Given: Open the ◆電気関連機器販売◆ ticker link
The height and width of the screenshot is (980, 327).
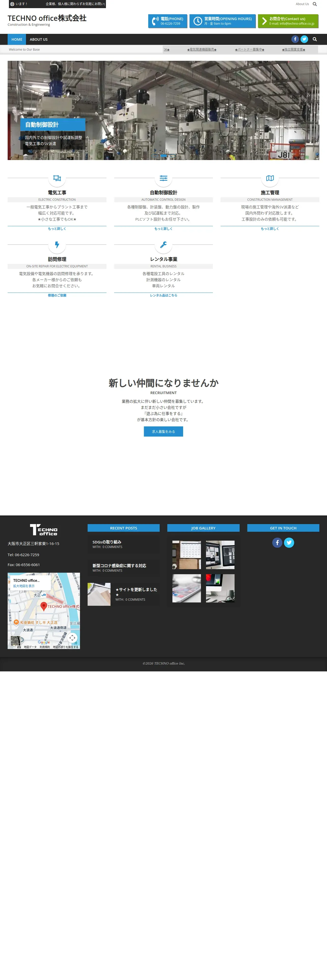Looking at the screenshot, I should pyautogui.click(x=202, y=49).
